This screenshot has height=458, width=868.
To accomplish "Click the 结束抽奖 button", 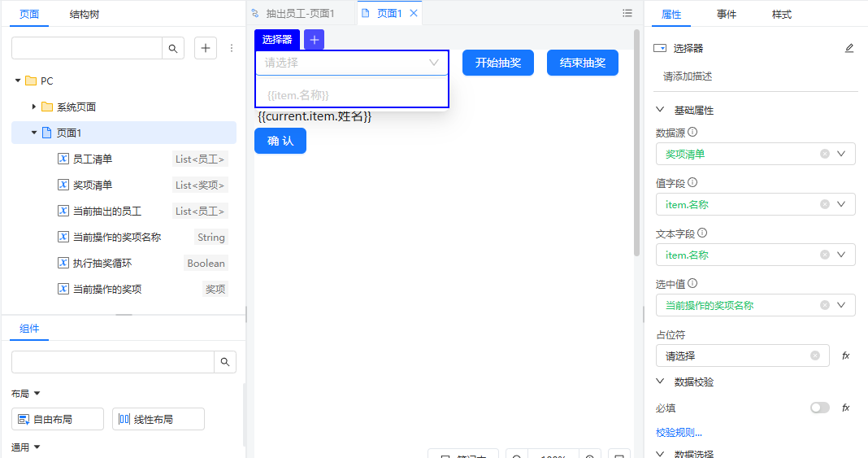I will pyautogui.click(x=583, y=63).
